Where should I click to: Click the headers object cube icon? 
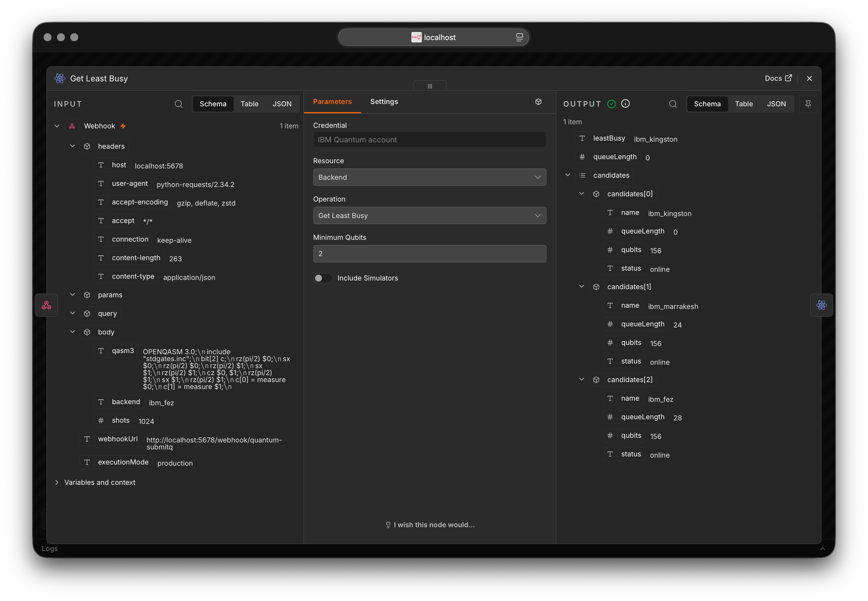tap(87, 146)
